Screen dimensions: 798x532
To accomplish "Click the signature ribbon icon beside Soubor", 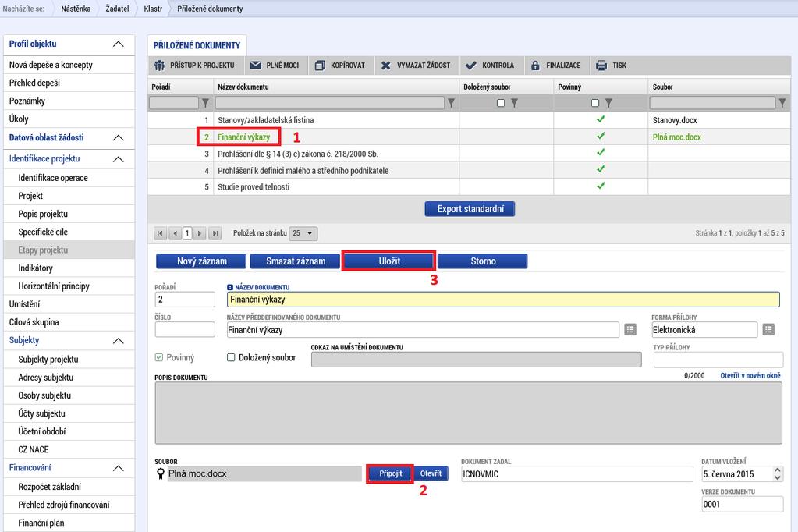I will click(161, 473).
